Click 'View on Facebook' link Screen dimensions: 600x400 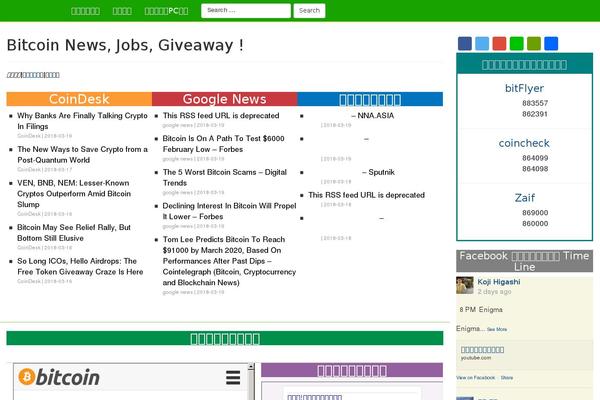coord(475,378)
